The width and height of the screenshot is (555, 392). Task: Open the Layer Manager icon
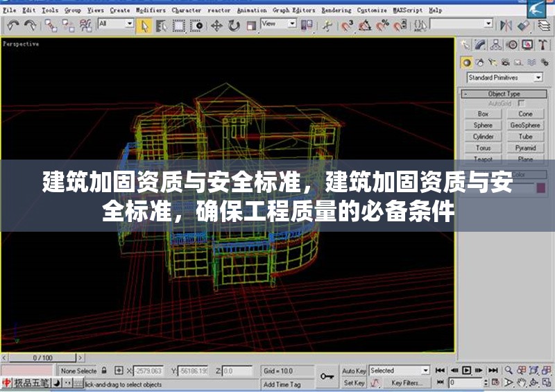click(x=545, y=25)
